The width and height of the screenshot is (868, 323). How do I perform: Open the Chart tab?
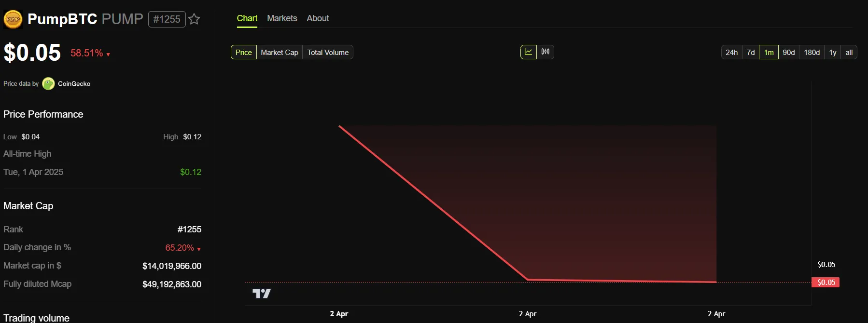[x=247, y=18]
